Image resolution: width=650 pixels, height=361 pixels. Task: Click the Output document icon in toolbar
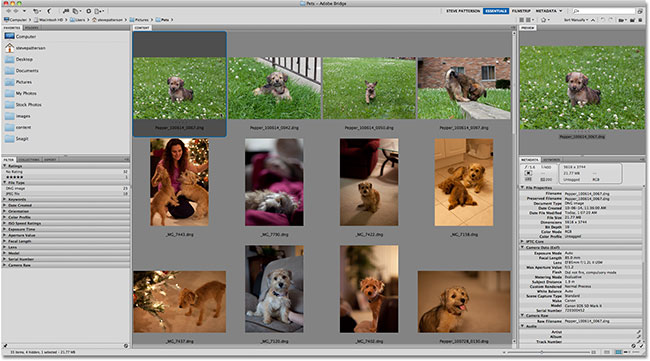(99, 11)
